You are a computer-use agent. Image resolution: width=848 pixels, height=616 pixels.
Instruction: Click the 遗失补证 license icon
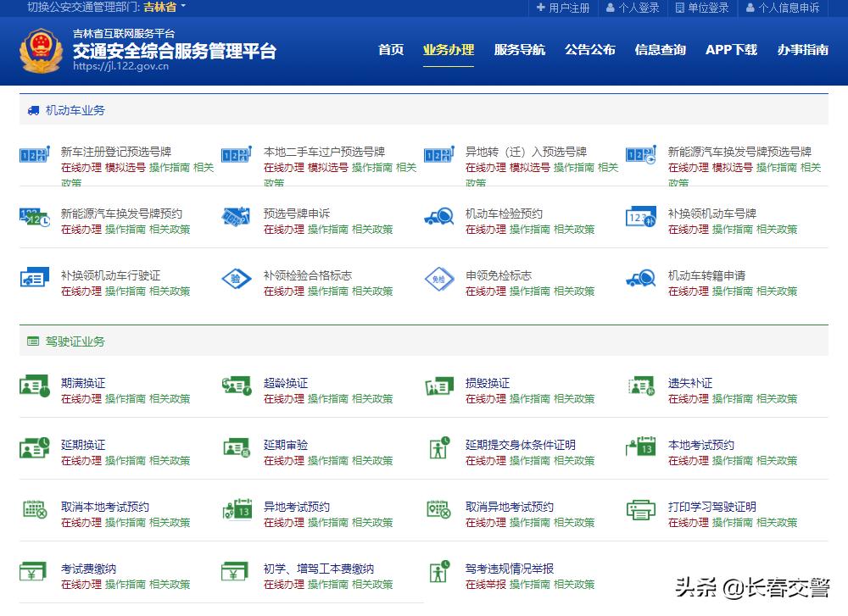pyautogui.click(x=641, y=386)
